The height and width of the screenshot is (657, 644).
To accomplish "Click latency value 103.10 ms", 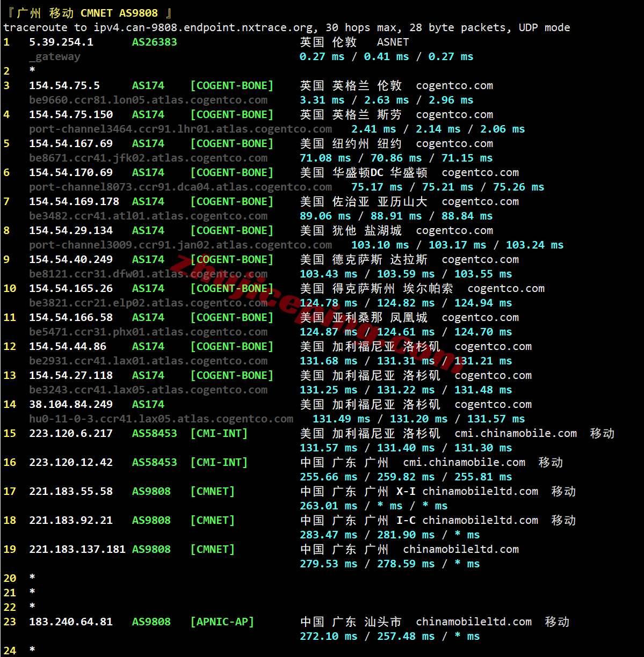I will (380, 245).
